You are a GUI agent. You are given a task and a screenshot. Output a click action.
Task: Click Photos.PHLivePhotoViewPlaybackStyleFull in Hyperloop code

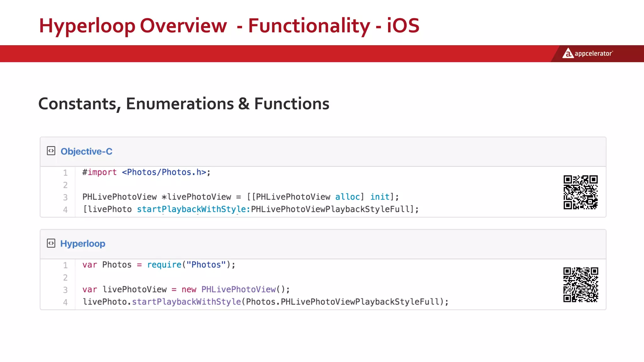343,302
